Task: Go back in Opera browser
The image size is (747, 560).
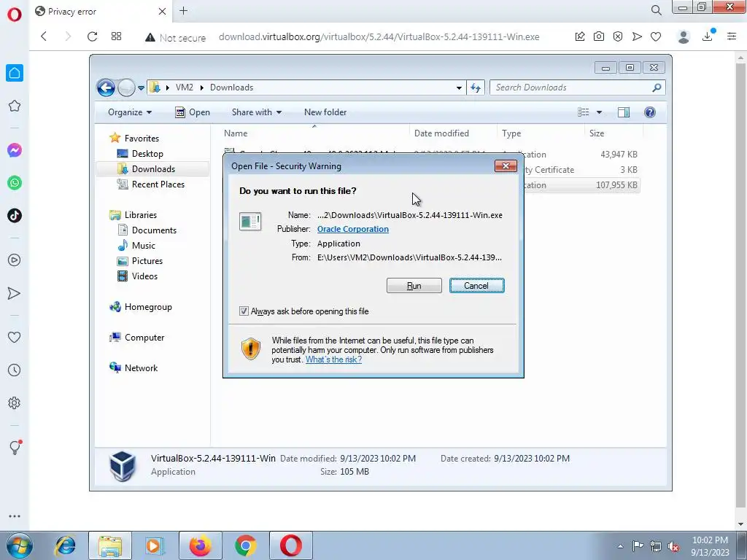Action: (44, 36)
